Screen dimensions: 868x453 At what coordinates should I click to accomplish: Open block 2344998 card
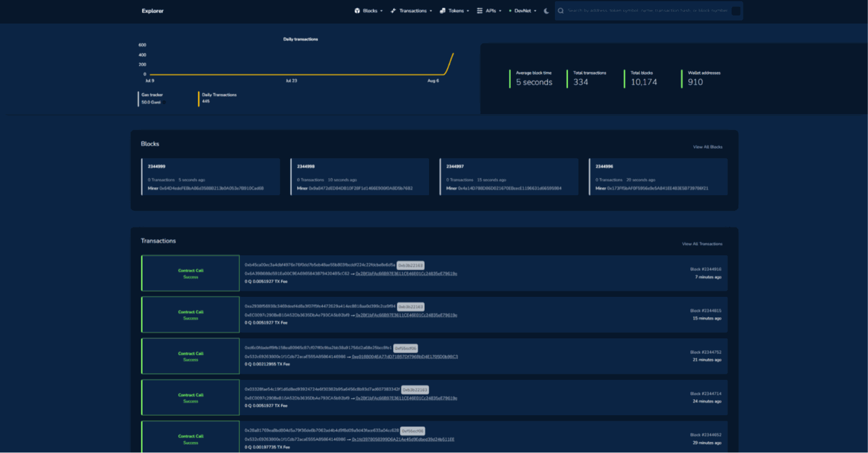tap(360, 177)
